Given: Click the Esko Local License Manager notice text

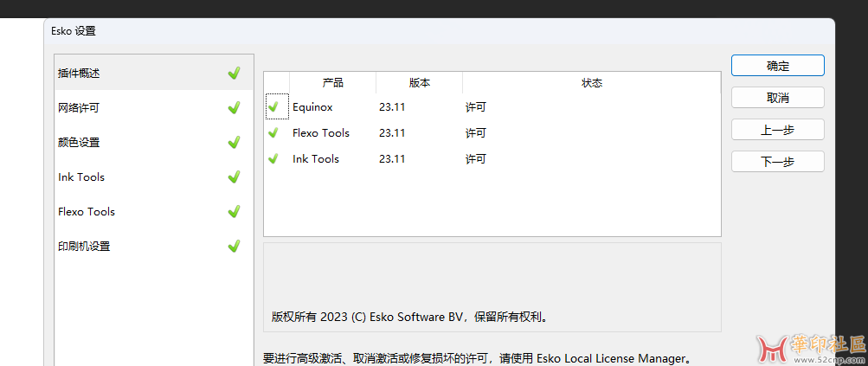Looking at the screenshot, I should (478, 358).
